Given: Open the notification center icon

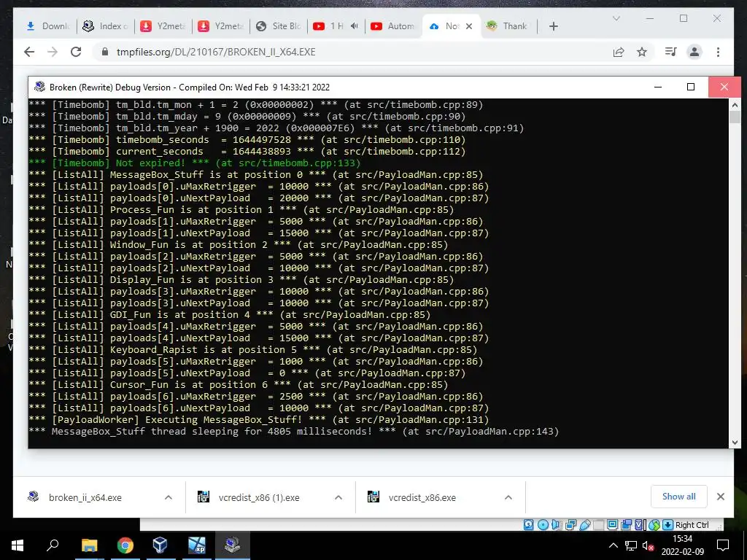Looking at the screenshot, I should 723,545.
